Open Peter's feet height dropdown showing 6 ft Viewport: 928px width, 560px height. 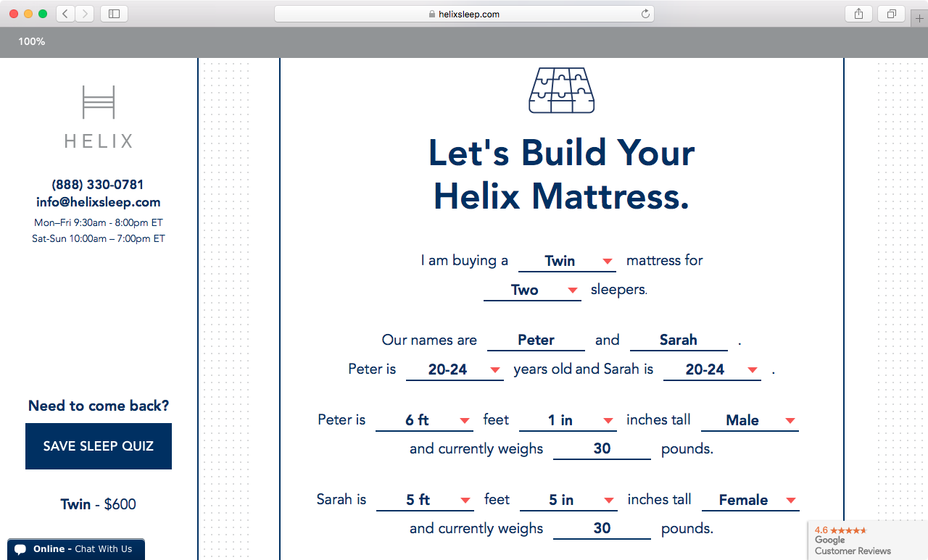pos(424,421)
